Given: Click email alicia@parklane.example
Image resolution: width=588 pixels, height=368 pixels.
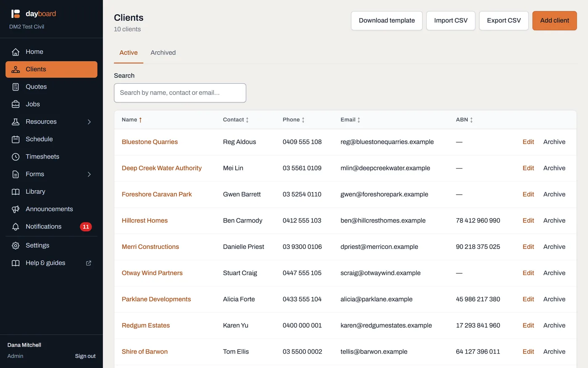Looking at the screenshot, I should click(x=376, y=299).
